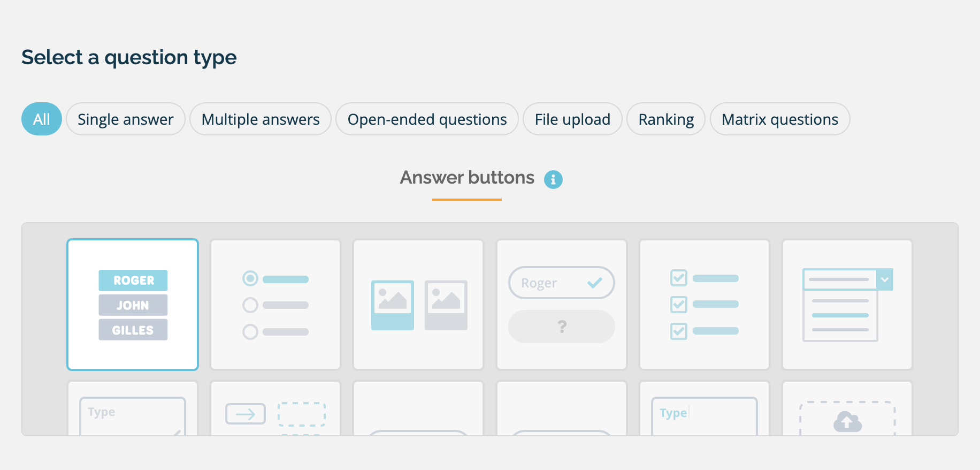This screenshot has height=470, width=980.
Task: Select the radio button list question type
Action: coord(275,304)
